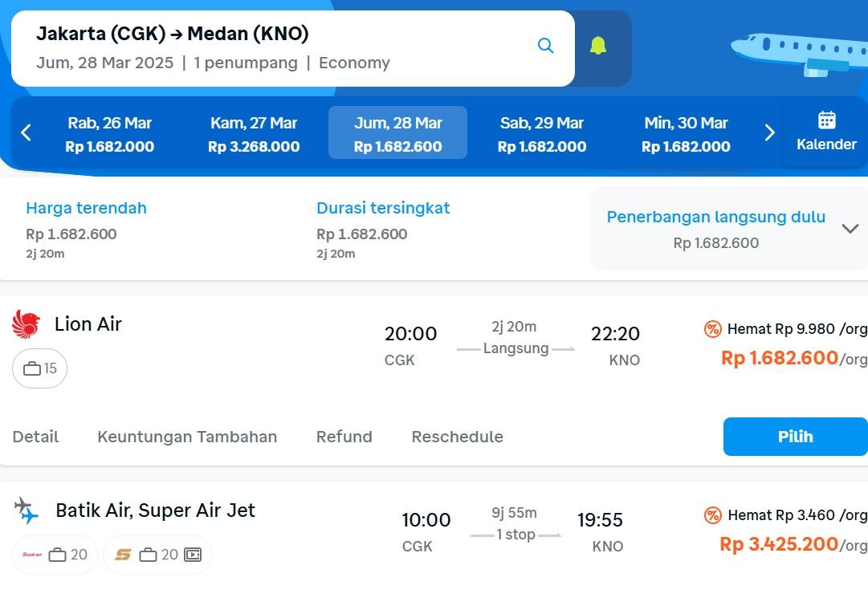Expand the Penerbangan langsung dulu sort dropdown
This screenshot has width=868, height=598.
pyautogui.click(x=850, y=229)
